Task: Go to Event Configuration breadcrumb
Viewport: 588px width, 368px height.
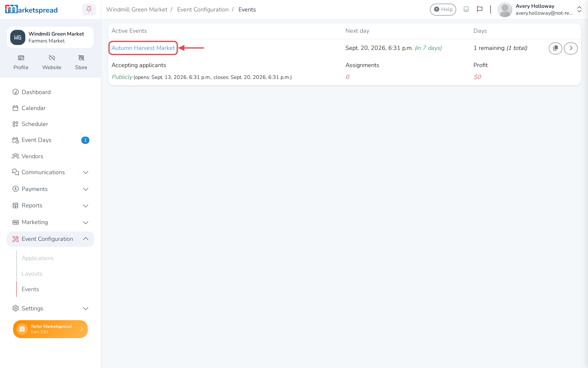Action: 203,9
